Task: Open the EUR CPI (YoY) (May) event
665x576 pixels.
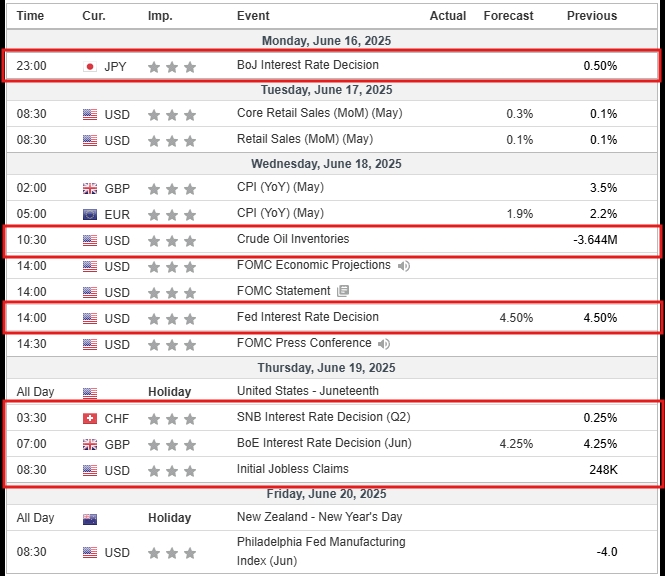Action: 280,213
